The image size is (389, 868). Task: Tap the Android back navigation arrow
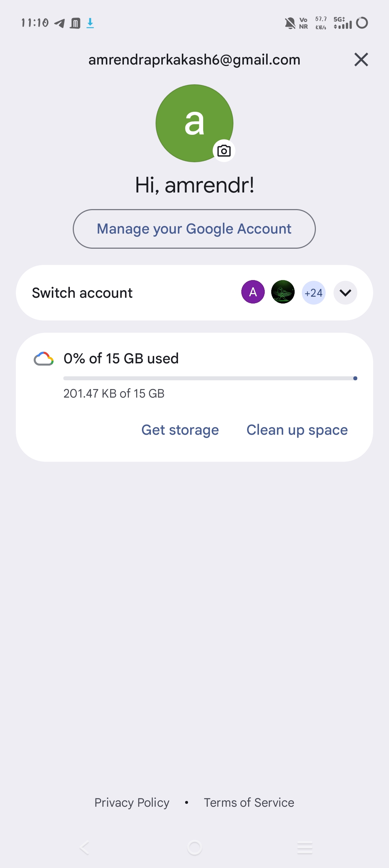coord(84,847)
